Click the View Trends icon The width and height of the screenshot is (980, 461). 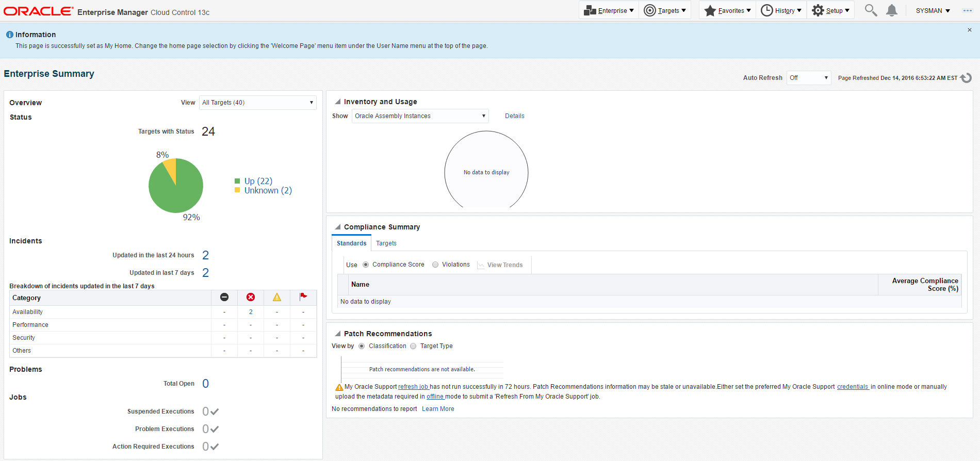[481, 265]
